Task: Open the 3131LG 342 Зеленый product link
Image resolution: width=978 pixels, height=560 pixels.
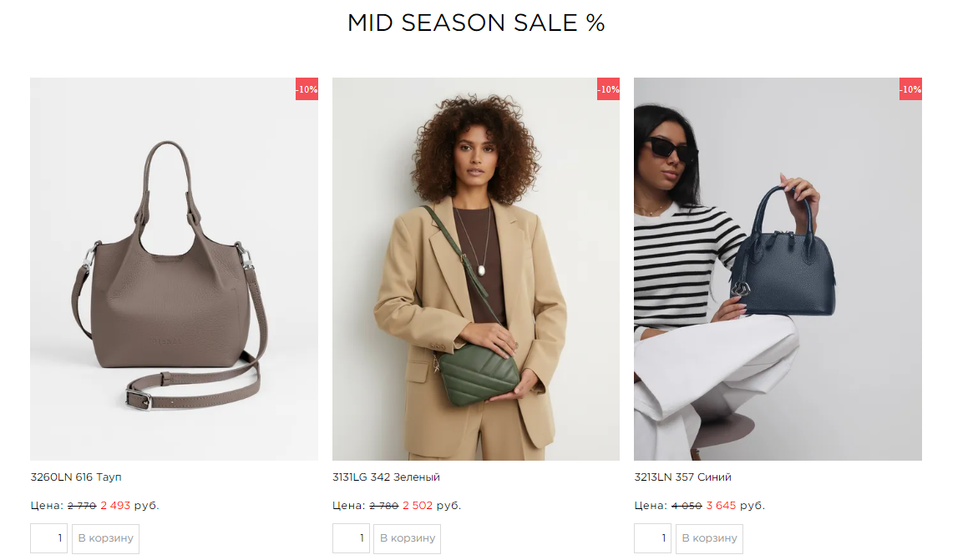Action: point(386,477)
